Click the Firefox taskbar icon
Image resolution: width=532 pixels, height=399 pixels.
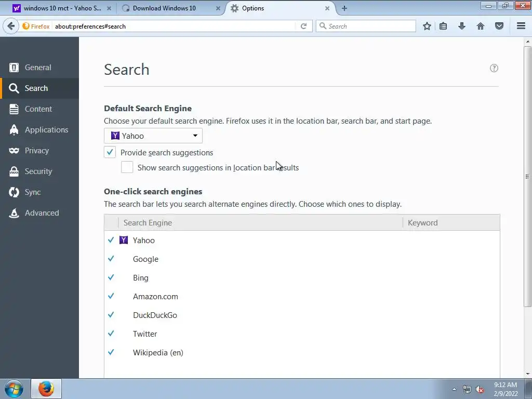[x=46, y=389]
